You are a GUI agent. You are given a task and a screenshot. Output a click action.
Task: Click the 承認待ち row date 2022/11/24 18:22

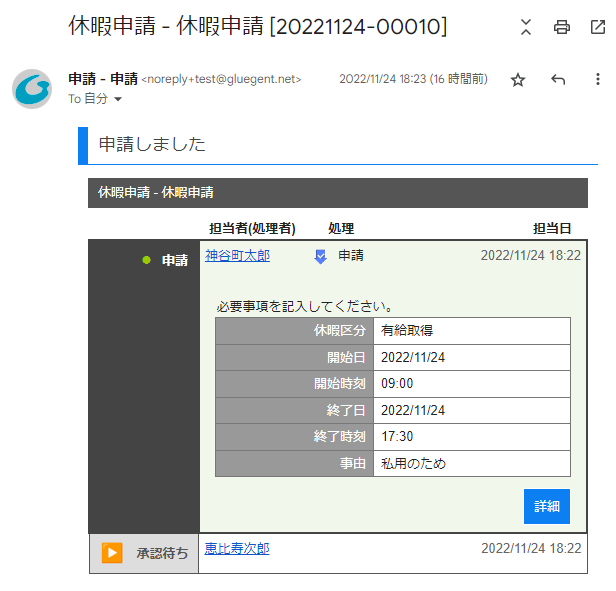[531, 548]
